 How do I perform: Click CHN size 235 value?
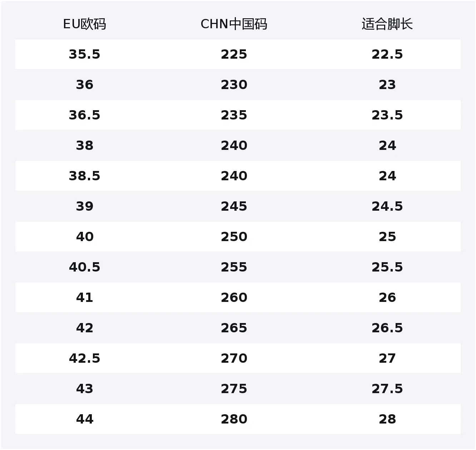[x=234, y=115]
